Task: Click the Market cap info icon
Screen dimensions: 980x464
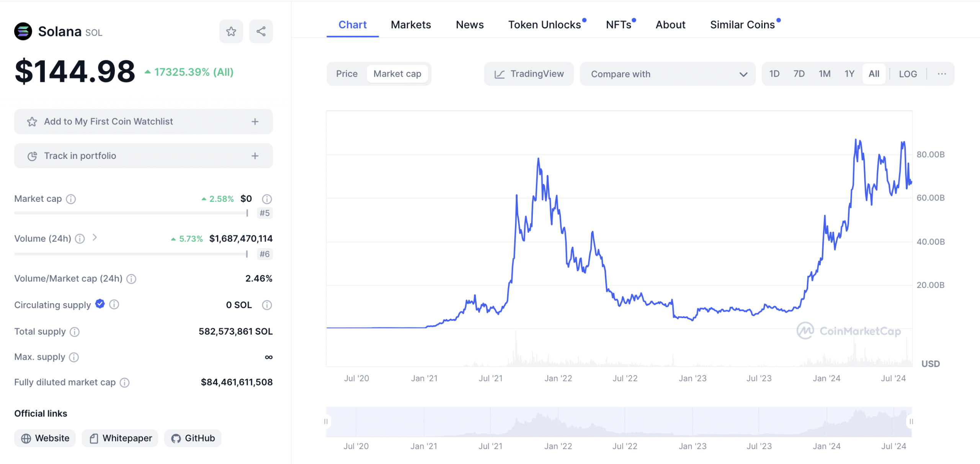Action: 71,199
